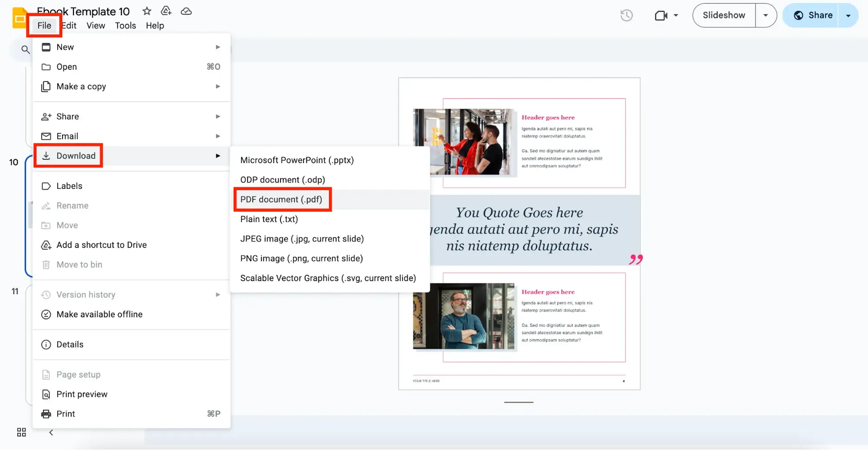Viewport: 868px width, 450px height.
Task: Download current slide as PNG image
Action: (330, 259)
